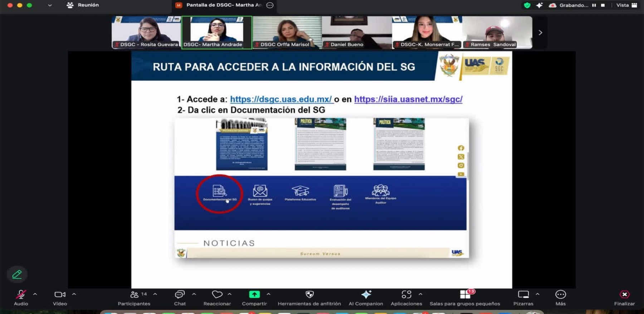The image size is (644, 314).
Task: Open the Reunión meeting info
Action: point(83,5)
